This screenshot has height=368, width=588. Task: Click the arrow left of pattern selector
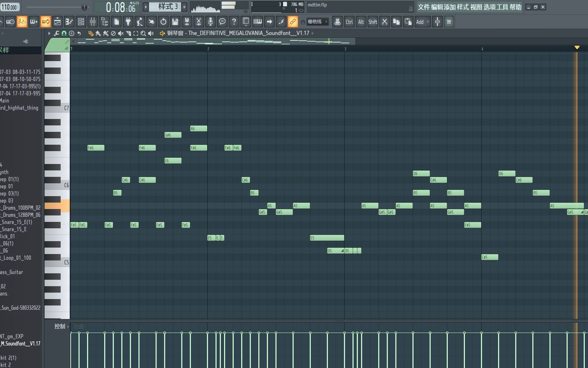[x=146, y=7]
